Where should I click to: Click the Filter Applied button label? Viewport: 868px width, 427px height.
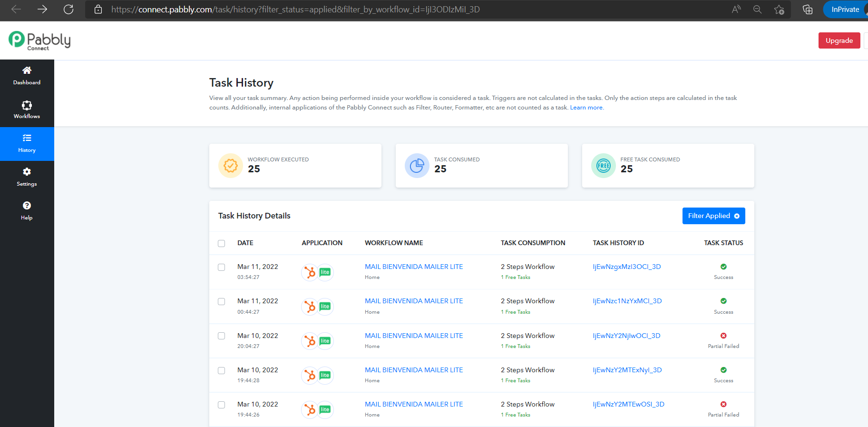click(x=709, y=216)
